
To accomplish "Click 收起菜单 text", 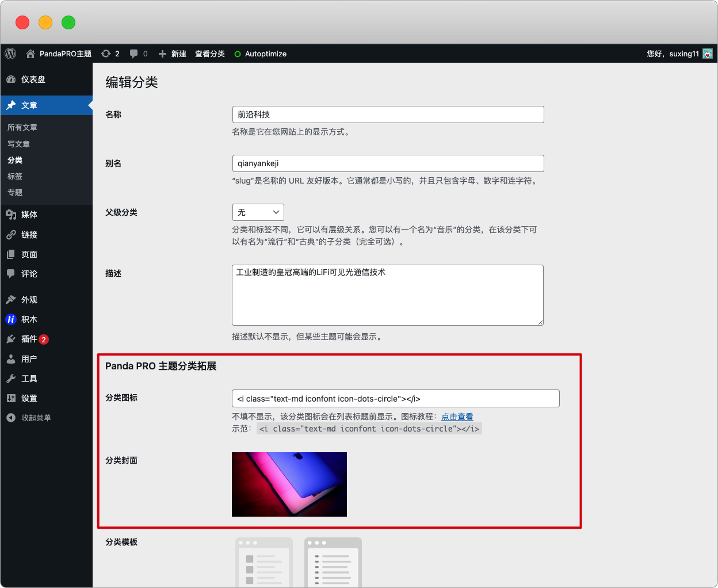I will (x=36, y=418).
